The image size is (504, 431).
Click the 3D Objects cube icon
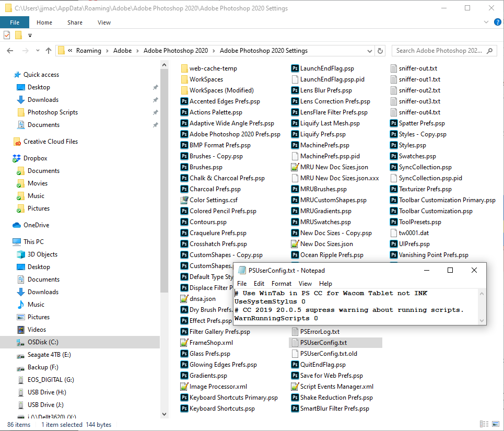coord(20,254)
